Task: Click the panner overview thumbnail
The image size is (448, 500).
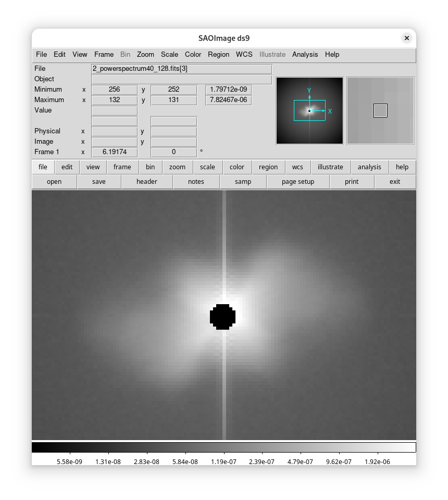Action: click(309, 110)
